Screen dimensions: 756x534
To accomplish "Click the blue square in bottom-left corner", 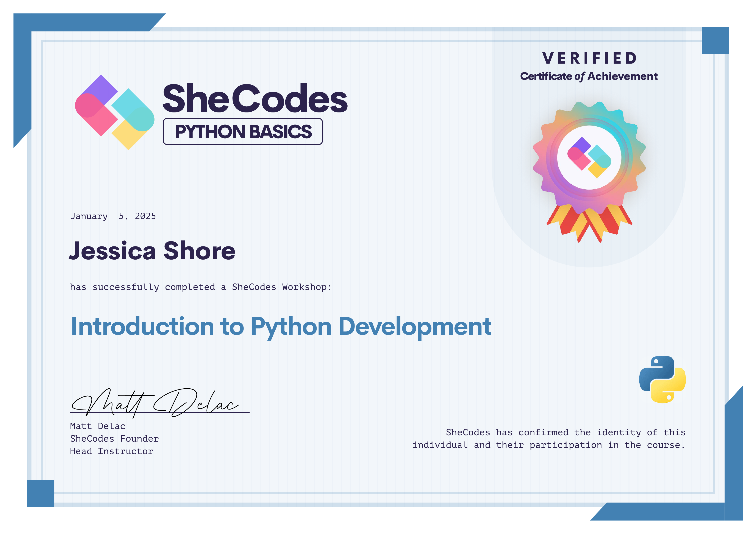I will pyautogui.click(x=40, y=493).
